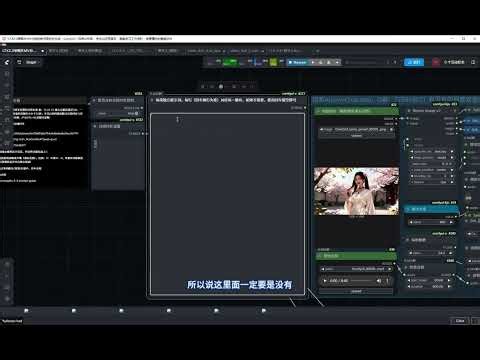480x360 pixels.
Task: Click the progress bar in the top toolbar
Action: 367,62
